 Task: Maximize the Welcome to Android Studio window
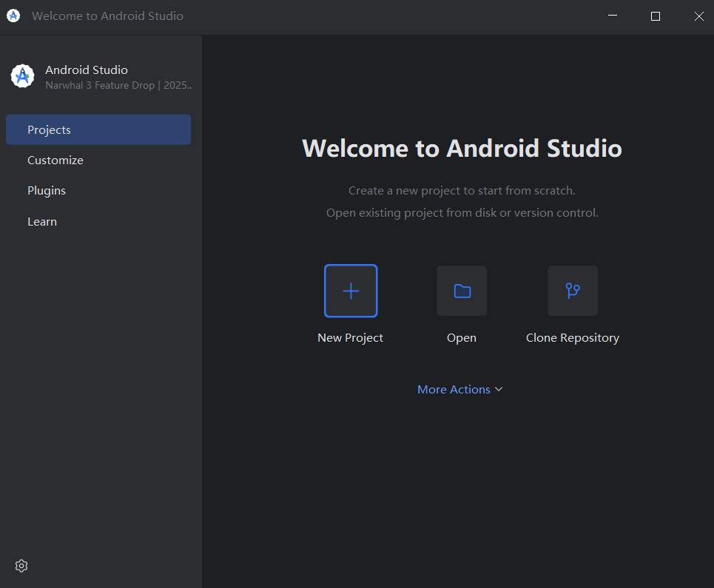[x=655, y=16]
